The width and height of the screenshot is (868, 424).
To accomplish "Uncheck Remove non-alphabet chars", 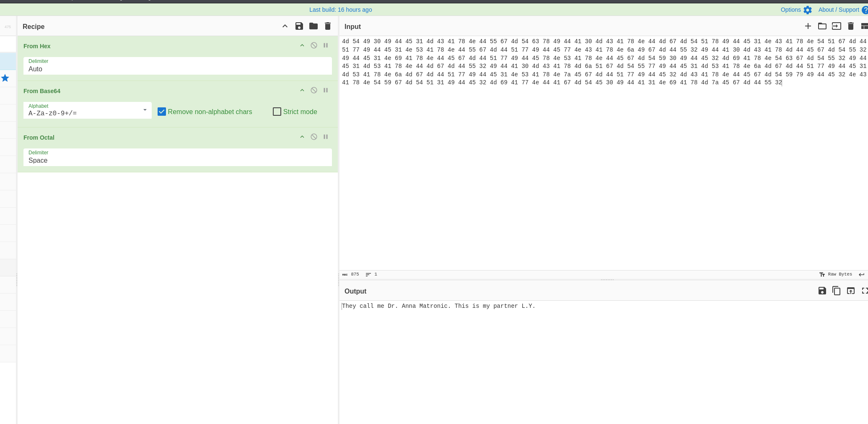I will coord(162,112).
